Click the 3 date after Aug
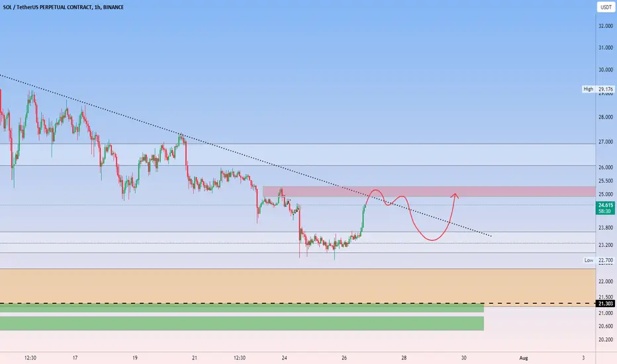 [583, 357]
